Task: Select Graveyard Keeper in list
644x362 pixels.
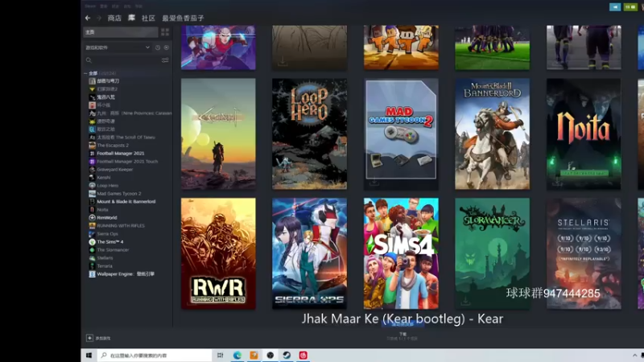Action: (115, 170)
